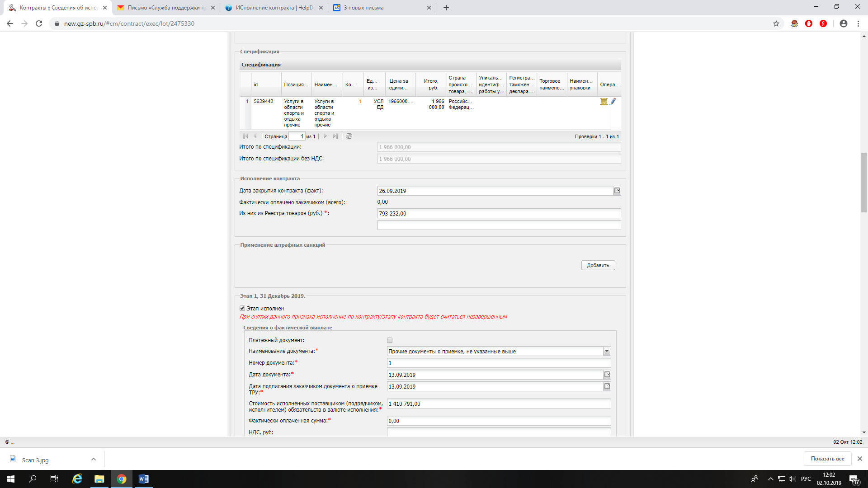Click the Добавить button for penalties
This screenshot has height=488, width=868.
(598, 265)
